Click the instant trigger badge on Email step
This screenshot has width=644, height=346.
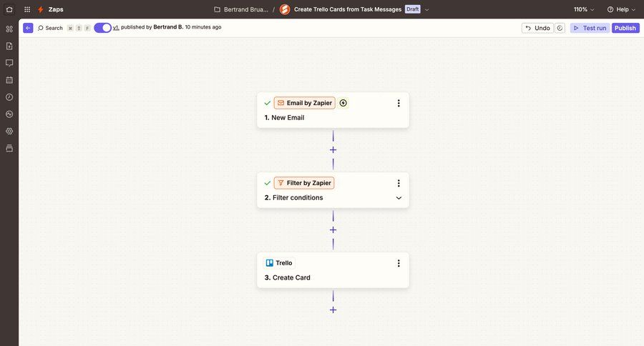click(343, 103)
